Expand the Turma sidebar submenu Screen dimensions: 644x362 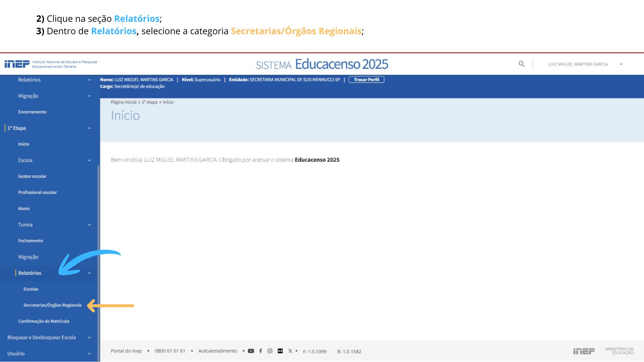[x=89, y=225]
